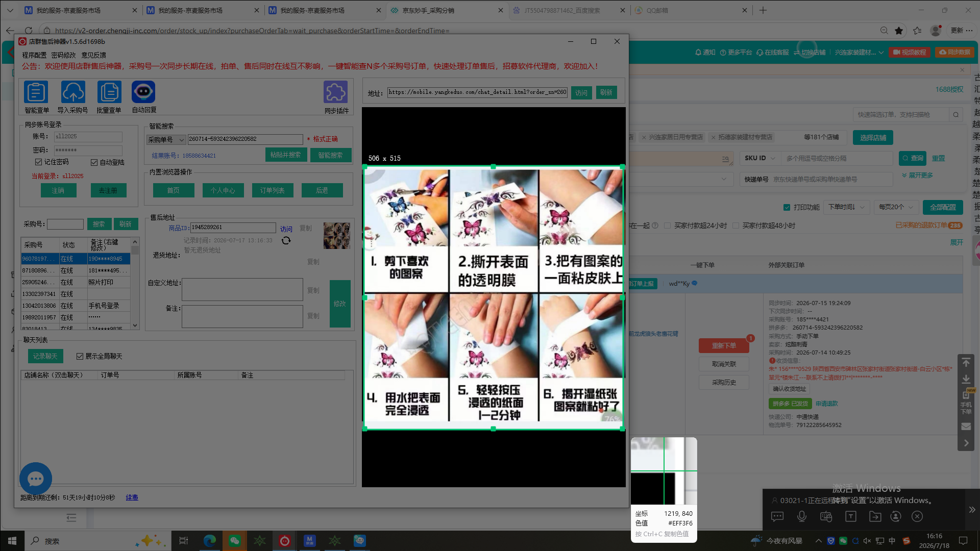Click the file transfer folder icon in remote bar

(875, 516)
